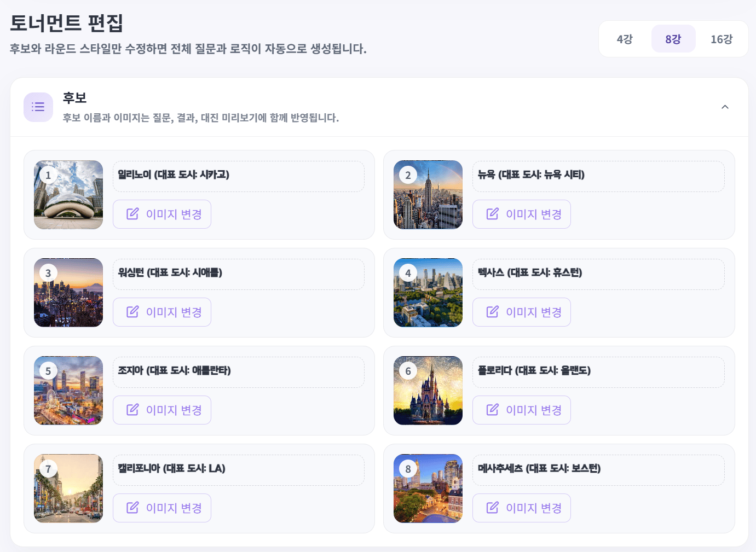Click the 후보 section title text
The image size is (756, 552).
(x=75, y=98)
